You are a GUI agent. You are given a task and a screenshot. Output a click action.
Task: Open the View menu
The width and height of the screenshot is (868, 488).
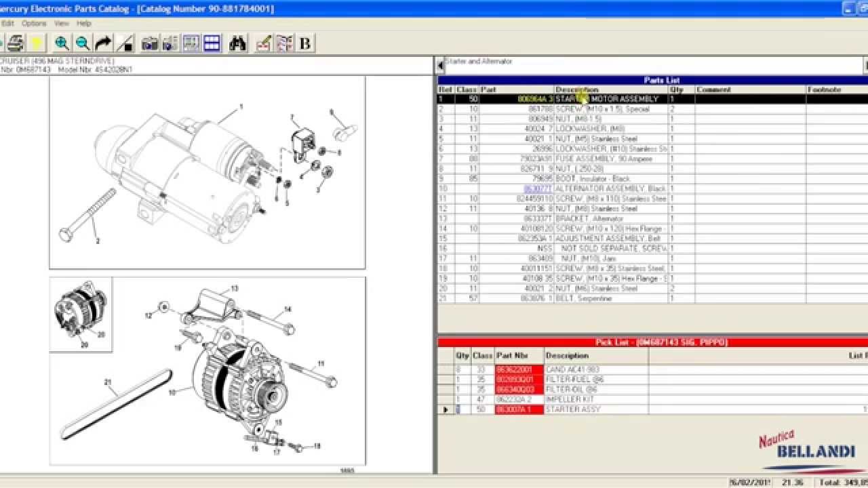[x=62, y=23]
